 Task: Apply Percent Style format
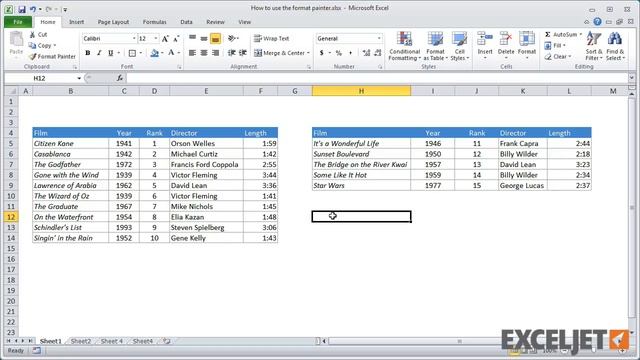point(338,53)
